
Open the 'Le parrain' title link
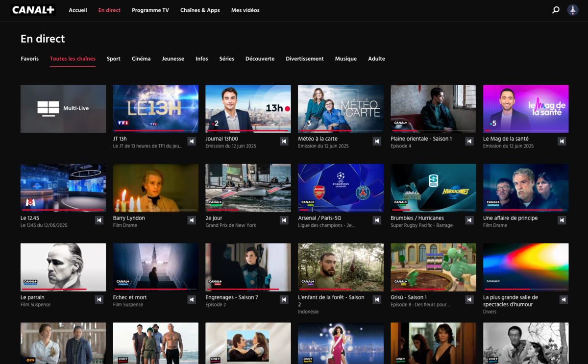pyautogui.click(x=32, y=297)
